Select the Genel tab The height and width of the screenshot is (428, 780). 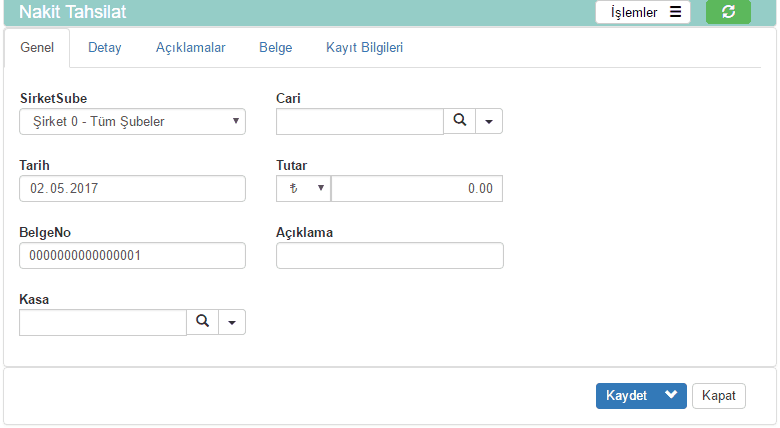(37, 47)
